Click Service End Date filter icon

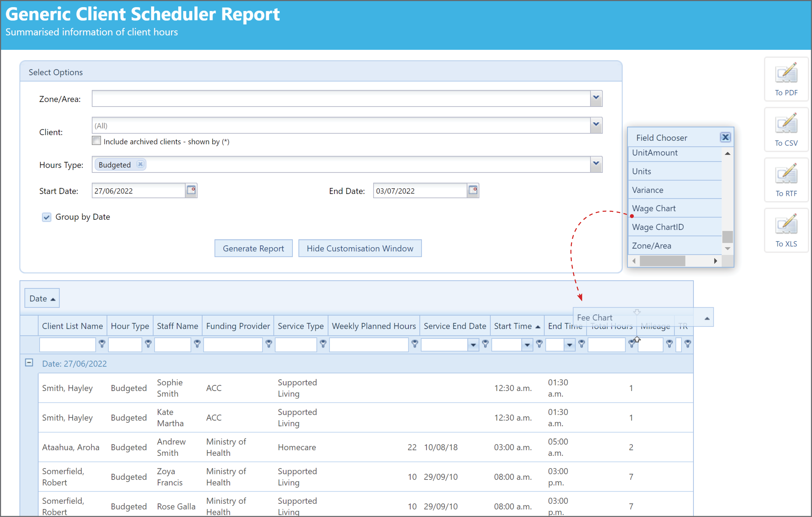[x=485, y=344]
